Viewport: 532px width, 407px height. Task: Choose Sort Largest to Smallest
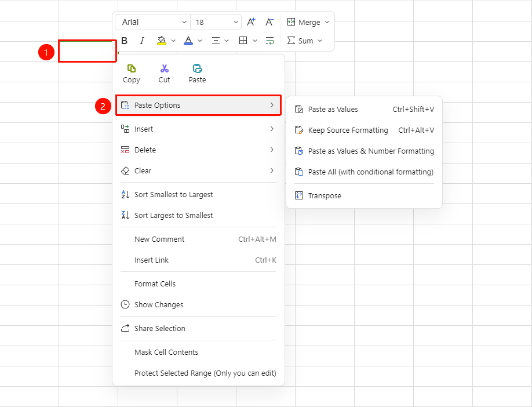198,215
